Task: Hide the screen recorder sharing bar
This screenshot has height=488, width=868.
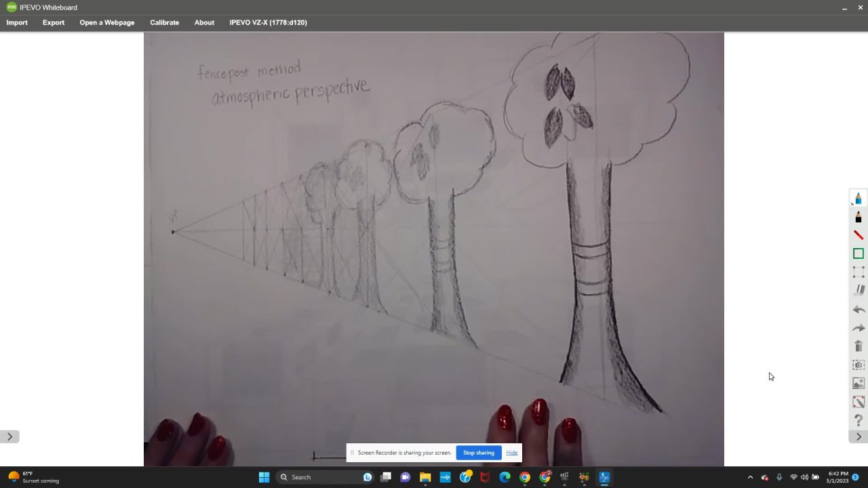Action: click(511, 453)
